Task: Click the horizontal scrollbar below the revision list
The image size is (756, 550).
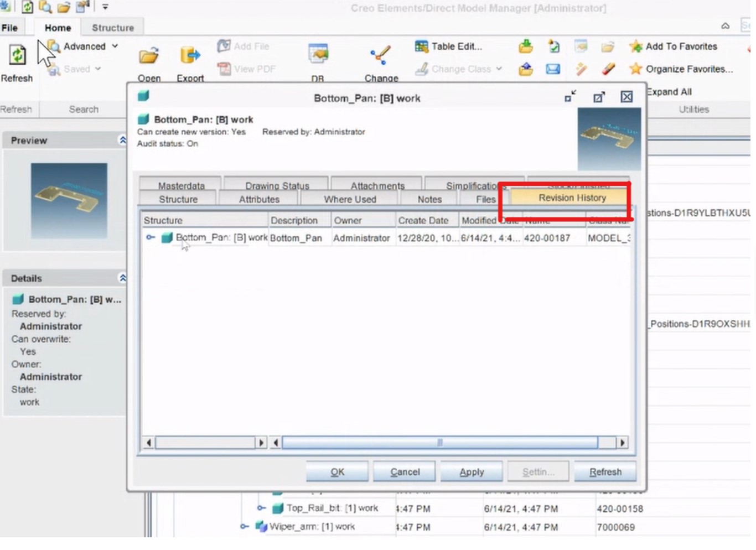Action: [440, 443]
